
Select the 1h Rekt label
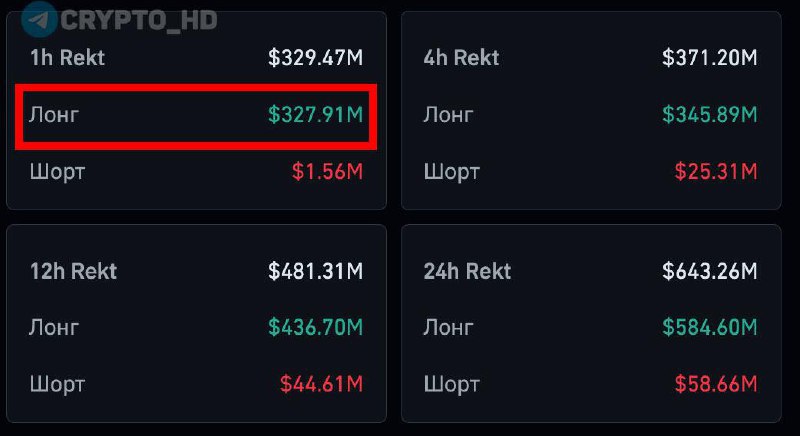pyautogui.click(x=67, y=57)
